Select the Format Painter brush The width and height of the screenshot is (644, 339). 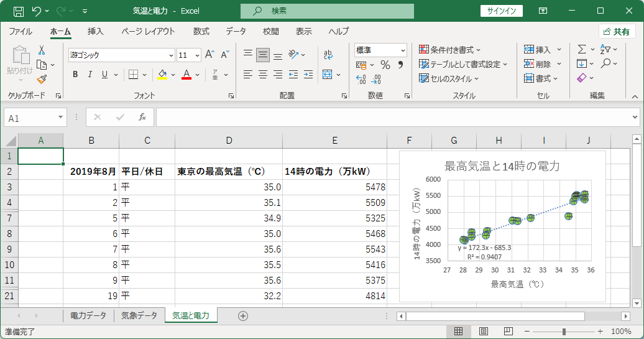(42, 79)
